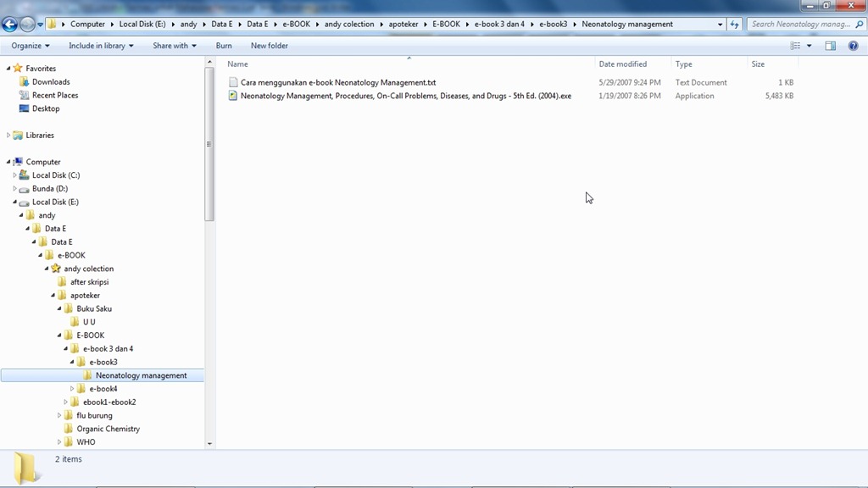This screenshot has width=868, height=488.
Task: Open the Help question mark icon
Action: [x=853, y=46]
